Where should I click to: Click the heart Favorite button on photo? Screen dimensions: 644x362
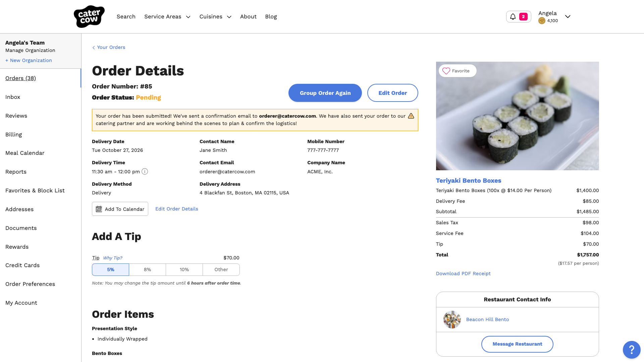pos(457,71)
